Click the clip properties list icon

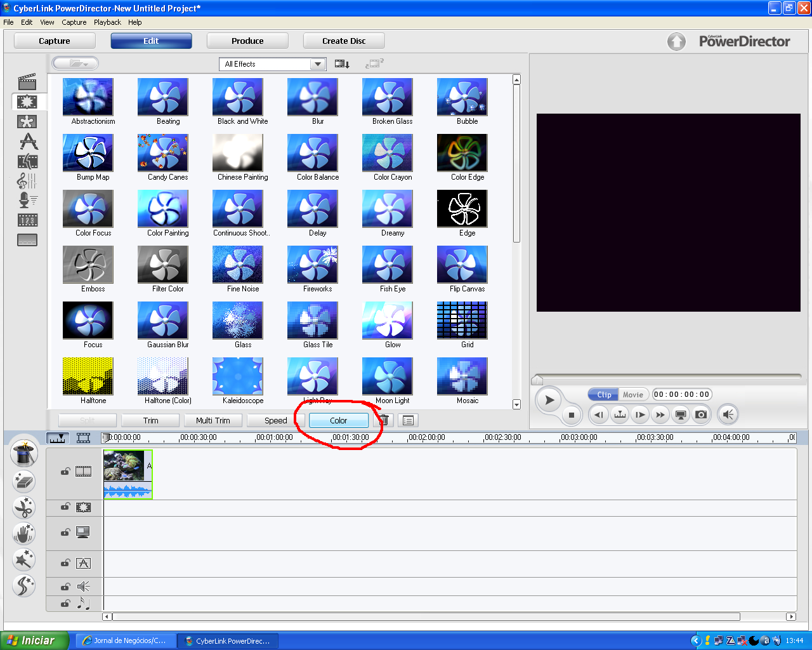pos(408,420)
